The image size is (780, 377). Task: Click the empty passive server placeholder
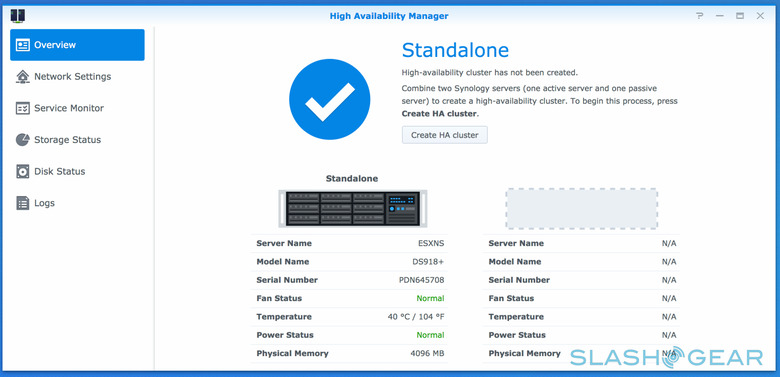[582, 208]
